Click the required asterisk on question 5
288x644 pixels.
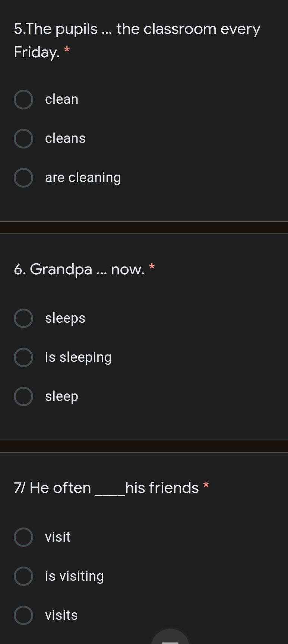pos(67,50)
